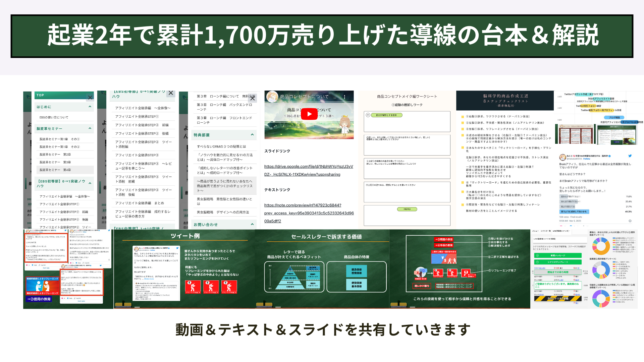
Task: Collapse the 特典部屋 section
Action: tap(252, 135)
